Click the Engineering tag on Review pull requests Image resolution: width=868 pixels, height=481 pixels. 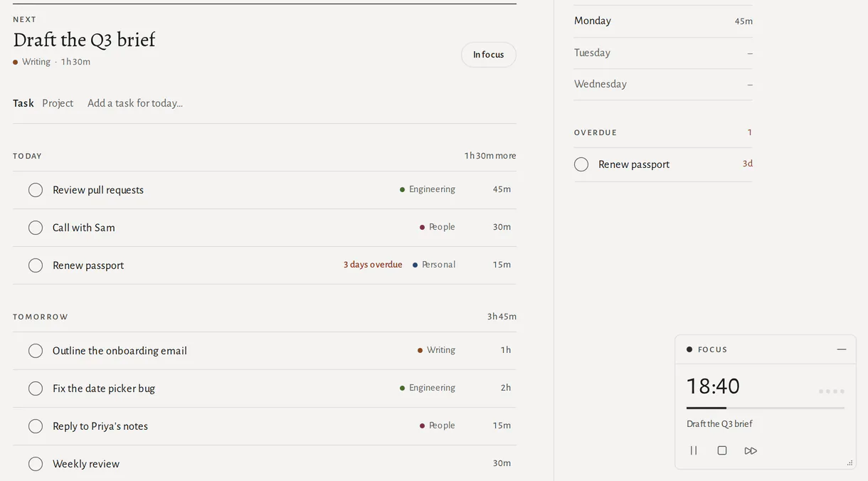point(428,189)
